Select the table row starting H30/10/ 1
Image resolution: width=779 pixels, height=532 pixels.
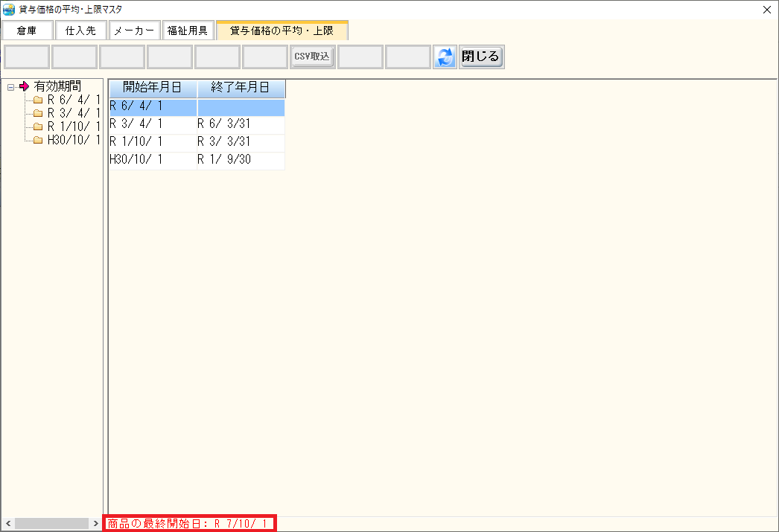click(x=153, y=160)
